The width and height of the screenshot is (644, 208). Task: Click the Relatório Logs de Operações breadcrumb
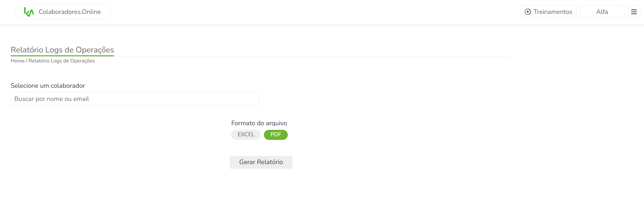coord(62,61)
